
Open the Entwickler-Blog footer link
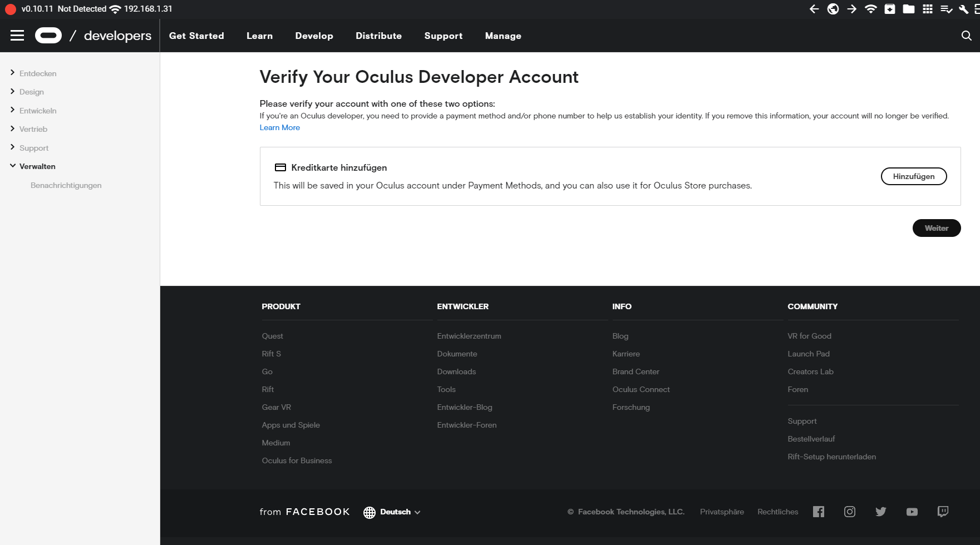click(465, 407)
